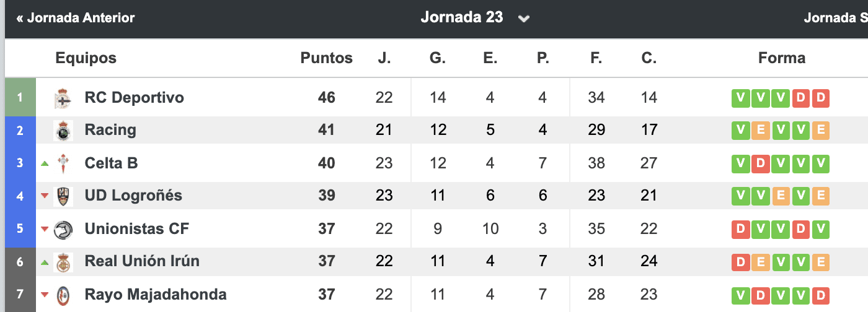The height and width of the screenshot is (312, 868).
Task: Go to Jornada Anterior
Action: 76,18
